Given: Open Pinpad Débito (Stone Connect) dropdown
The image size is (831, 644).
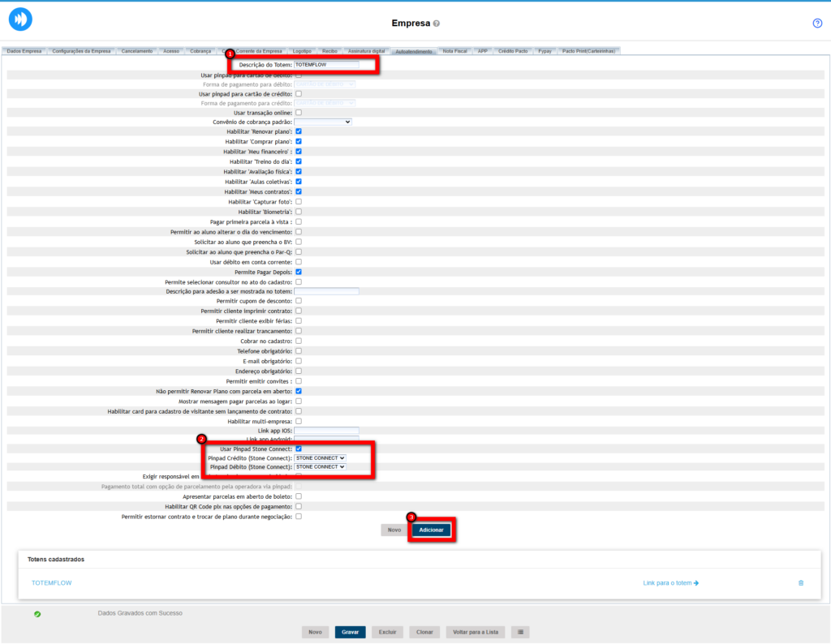Looking at the screenshot, I should [x=320, y=467].
